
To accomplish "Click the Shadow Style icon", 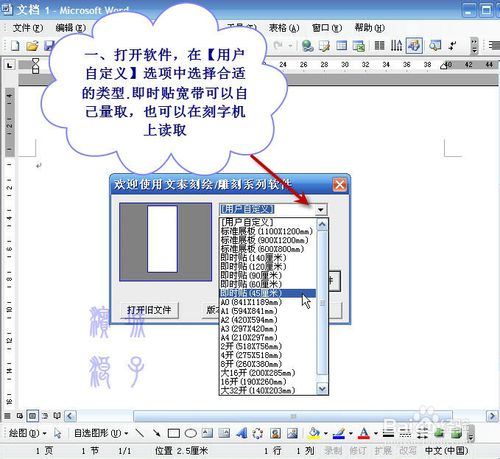I will (x=439, y=433).
